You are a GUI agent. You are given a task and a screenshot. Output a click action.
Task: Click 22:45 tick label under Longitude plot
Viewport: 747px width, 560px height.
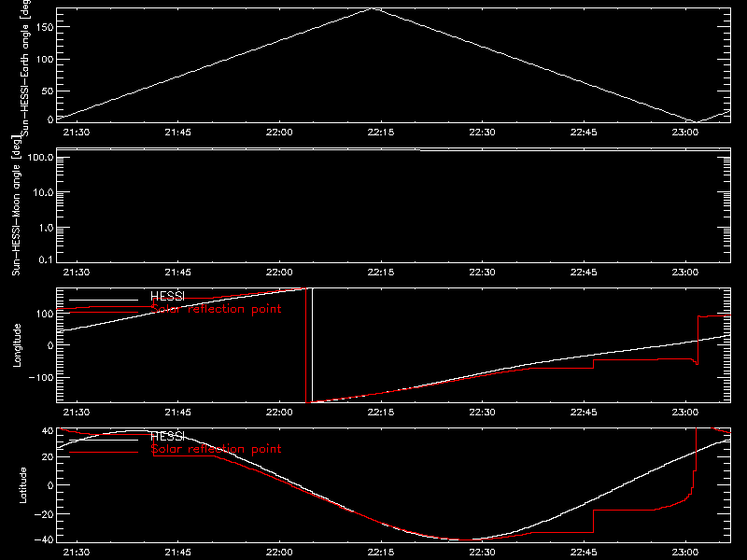[x=584, y=412]
